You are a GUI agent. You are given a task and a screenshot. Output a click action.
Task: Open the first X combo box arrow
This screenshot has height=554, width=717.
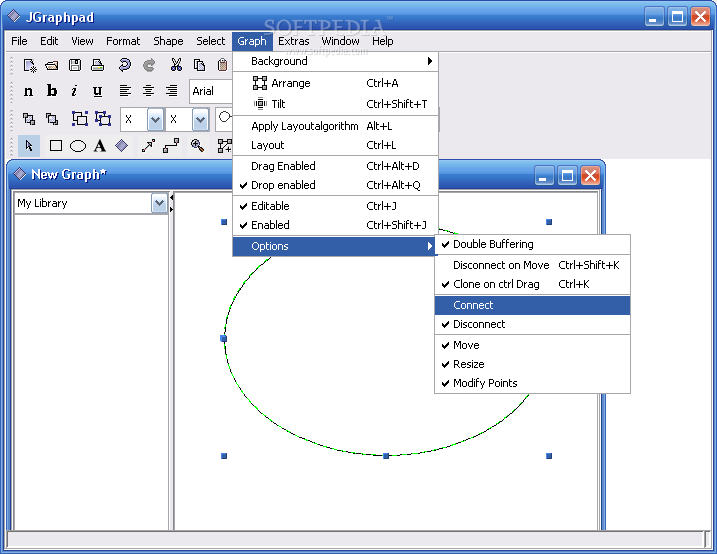coord(155,120)
